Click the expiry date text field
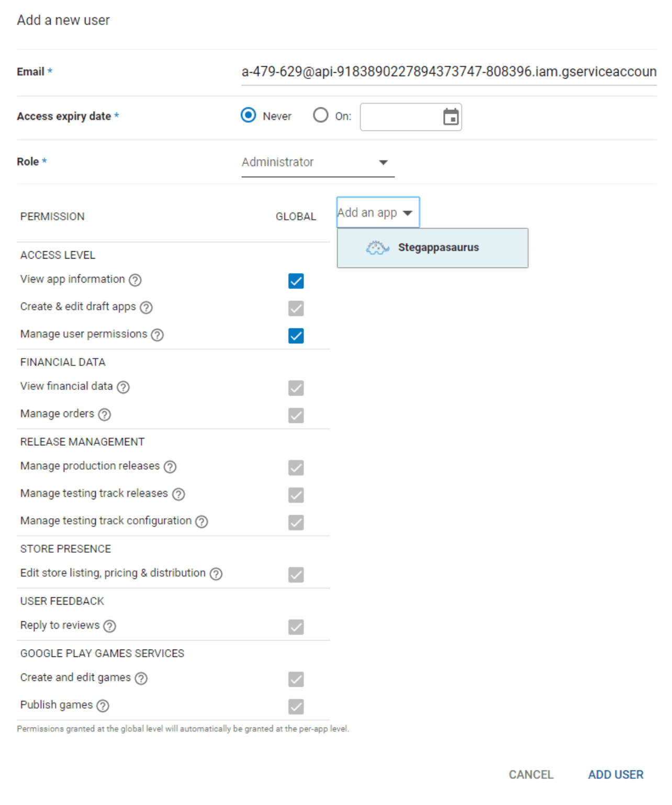The image size is (672, 805). 400,117
